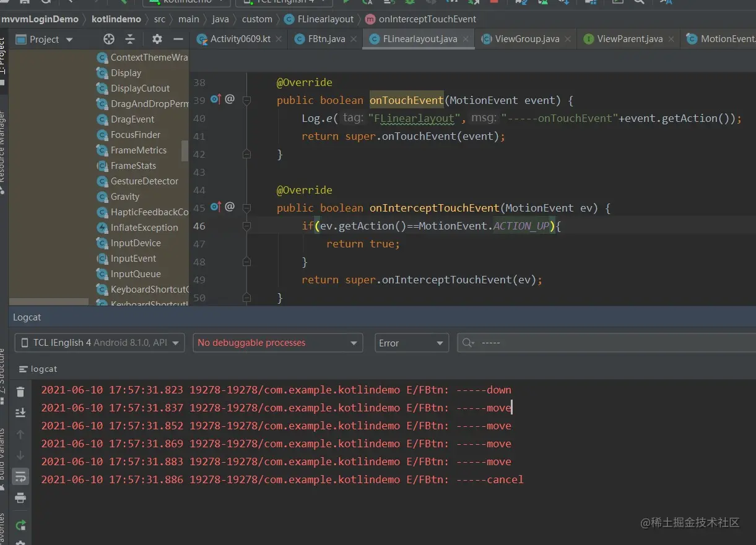Open the TCL IEnglish 4 device dropdown
756x545 pixels.
click(100, 343)
